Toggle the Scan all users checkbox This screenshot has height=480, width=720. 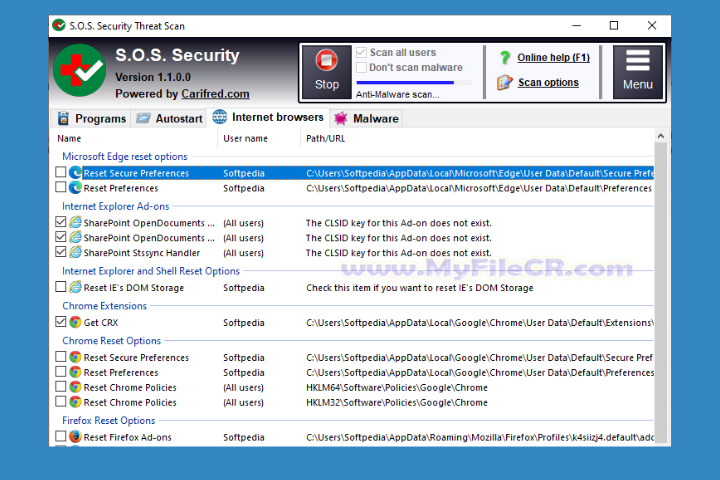361,52
